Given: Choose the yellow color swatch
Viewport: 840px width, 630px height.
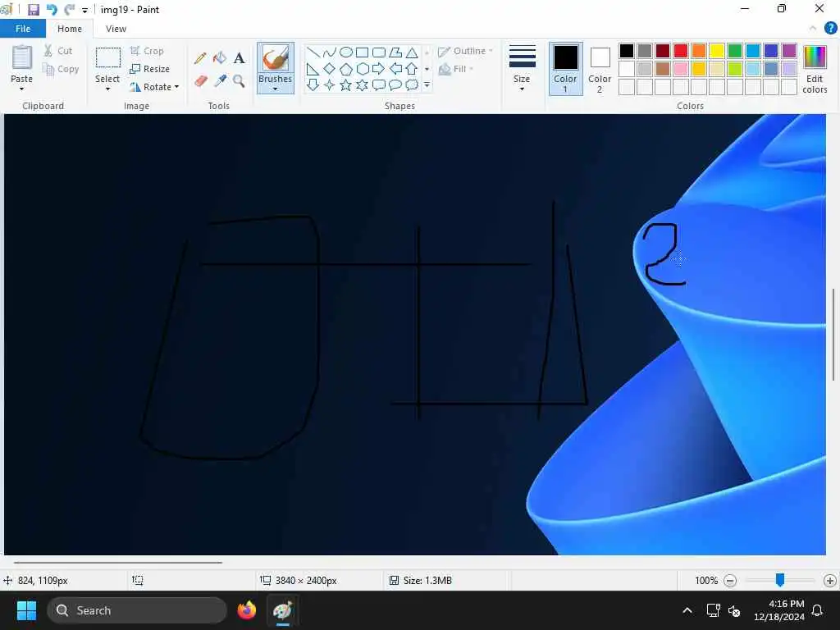Looking at the screenshot, I should 717,51.
